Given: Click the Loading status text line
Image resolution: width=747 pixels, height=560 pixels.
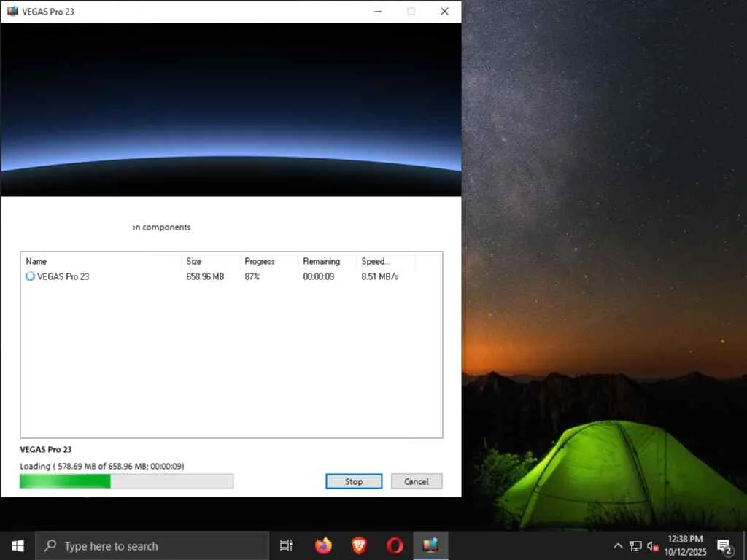Looking at the screenshot, I should point(102,466).
